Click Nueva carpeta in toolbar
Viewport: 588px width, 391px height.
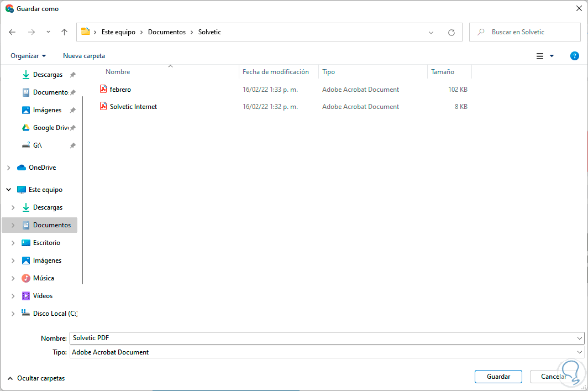pos(84,56)
